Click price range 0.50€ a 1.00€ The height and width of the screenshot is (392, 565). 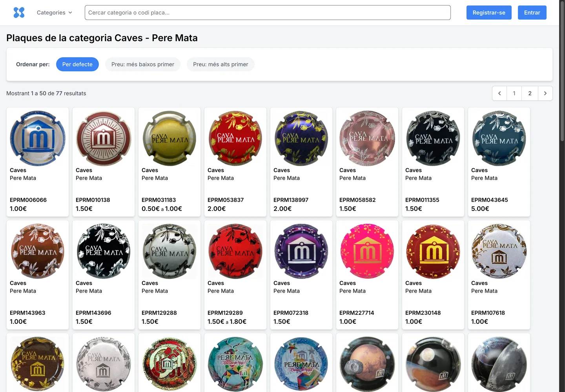pos(162,209)
